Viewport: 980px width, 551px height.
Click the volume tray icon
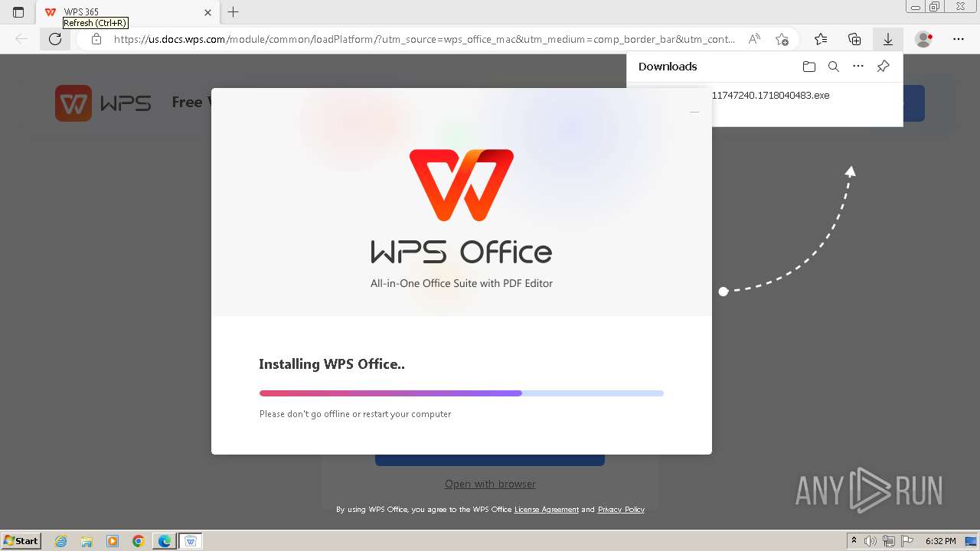(x=871, y=541)
